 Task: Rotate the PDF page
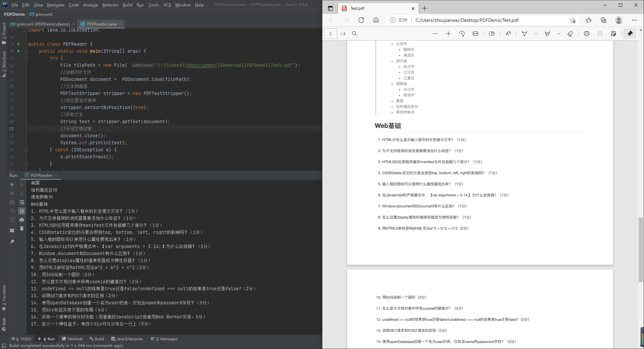coord(462,34)
